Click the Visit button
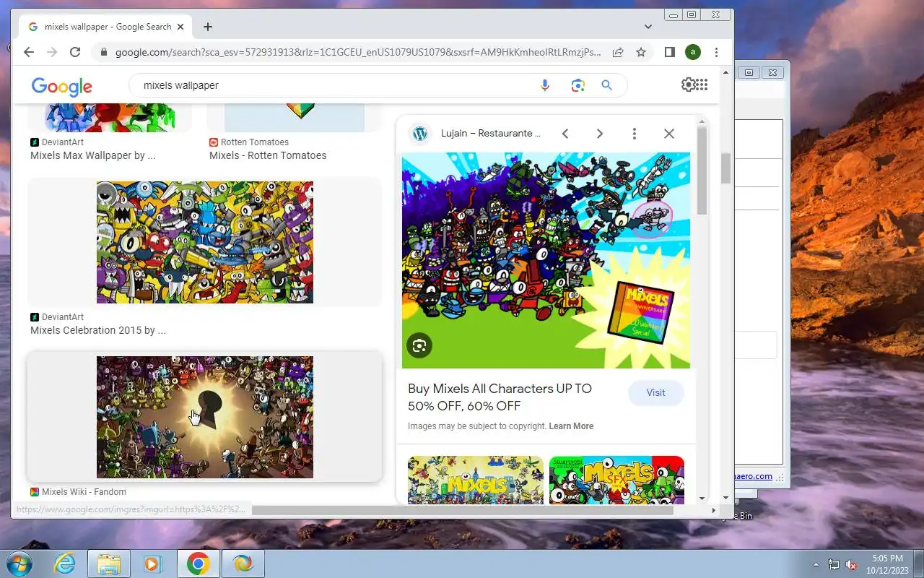The width and height of the screenshot is (924, 578). pos(655,392)
